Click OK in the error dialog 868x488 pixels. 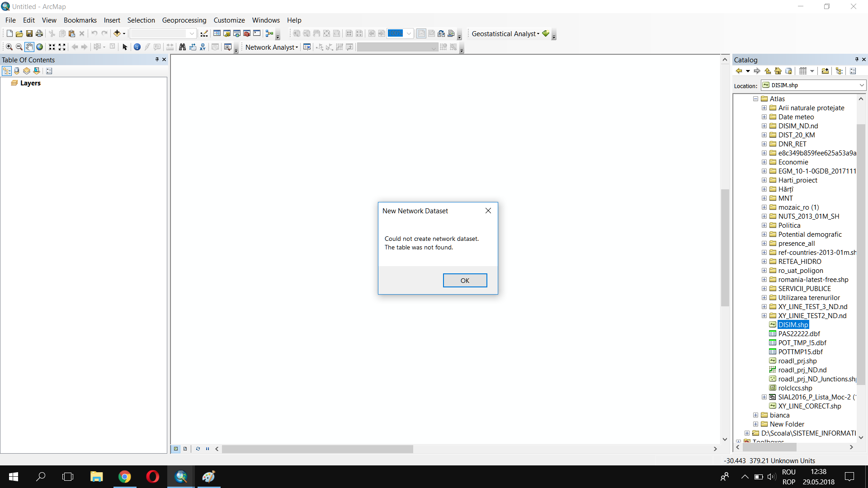point(465,281)
